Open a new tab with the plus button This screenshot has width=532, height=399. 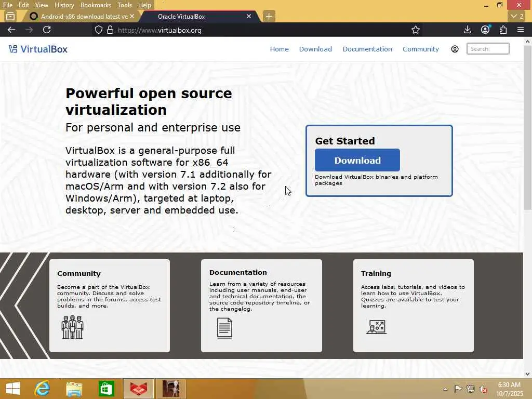[269, 16]
